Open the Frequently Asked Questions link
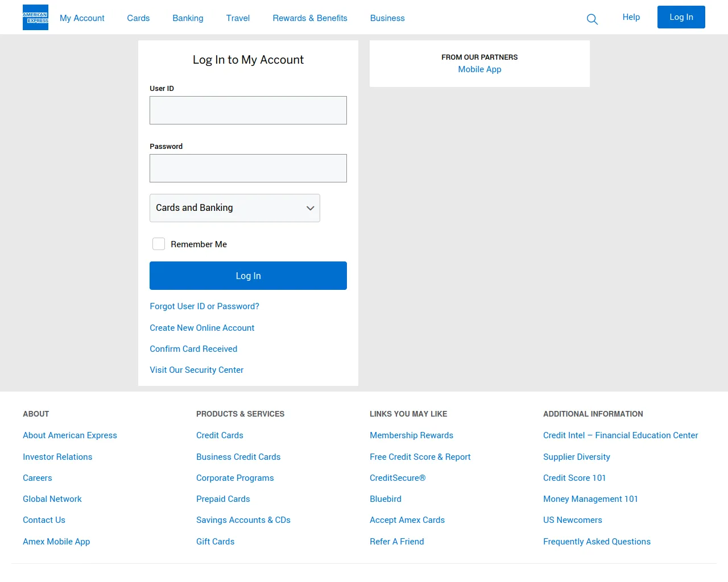 [x=597, y=542]
